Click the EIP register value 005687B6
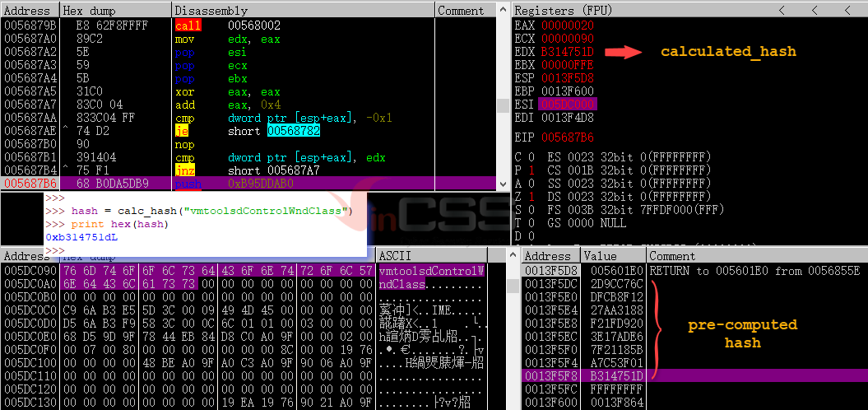This screenshot has height=410, width=868. click(568, 137)
